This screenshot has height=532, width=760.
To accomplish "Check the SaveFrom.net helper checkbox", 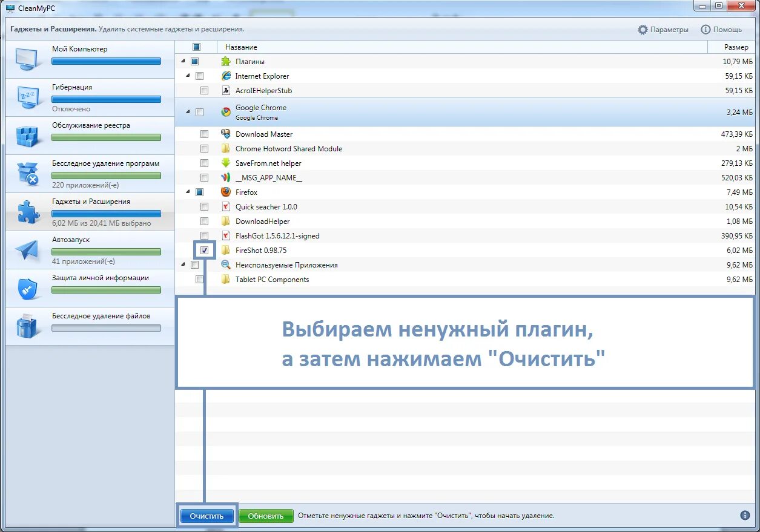I will click(204, 163).
